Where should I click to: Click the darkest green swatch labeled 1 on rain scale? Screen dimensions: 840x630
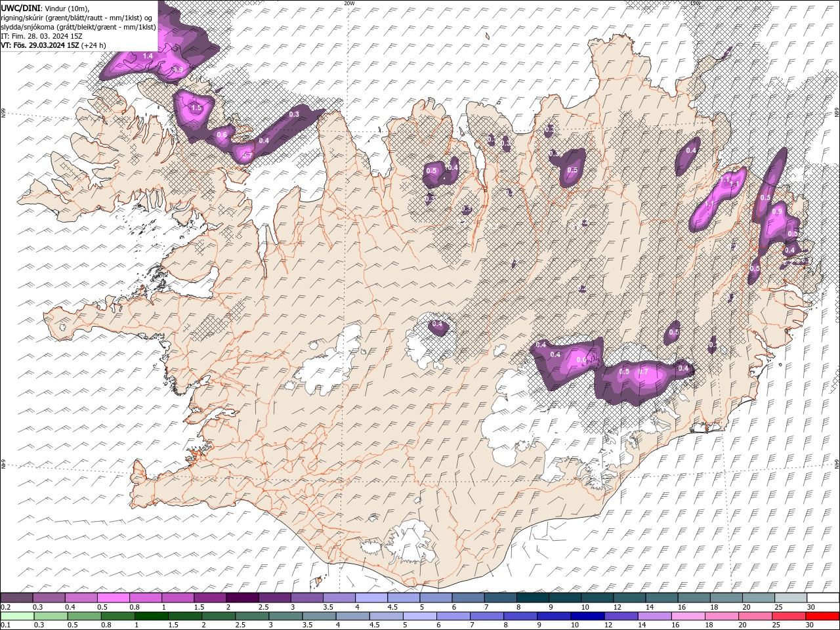click(x=151, y=616)
